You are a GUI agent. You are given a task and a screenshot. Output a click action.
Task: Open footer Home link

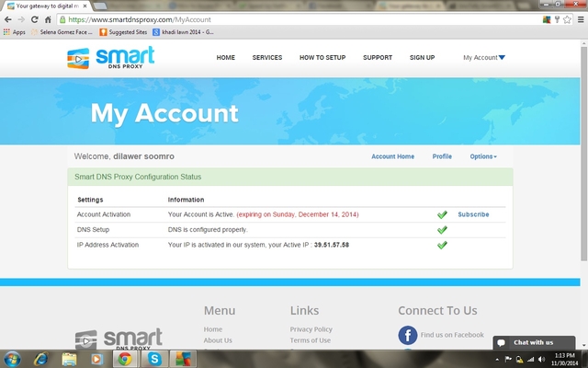[213, 329]
